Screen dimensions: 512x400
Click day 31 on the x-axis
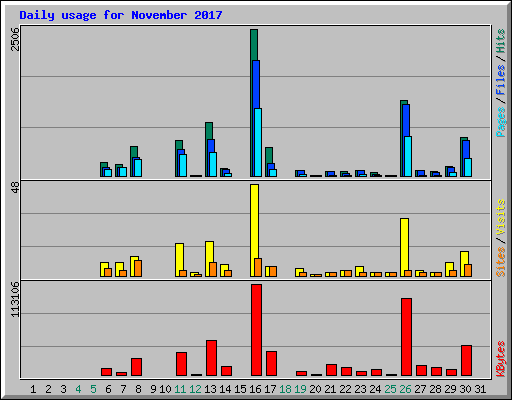click(480, 389)
